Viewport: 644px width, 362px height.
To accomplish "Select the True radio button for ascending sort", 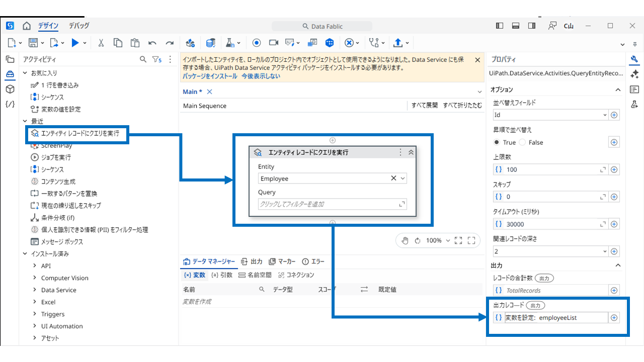I will click(x=497, y=142).
